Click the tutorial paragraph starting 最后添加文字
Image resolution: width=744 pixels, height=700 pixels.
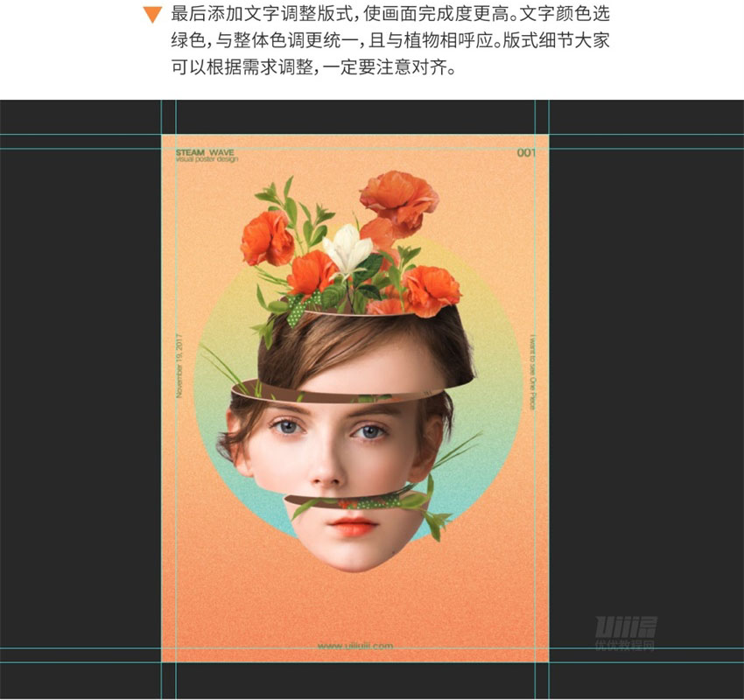pyautogui.click(x=390, y=41)
